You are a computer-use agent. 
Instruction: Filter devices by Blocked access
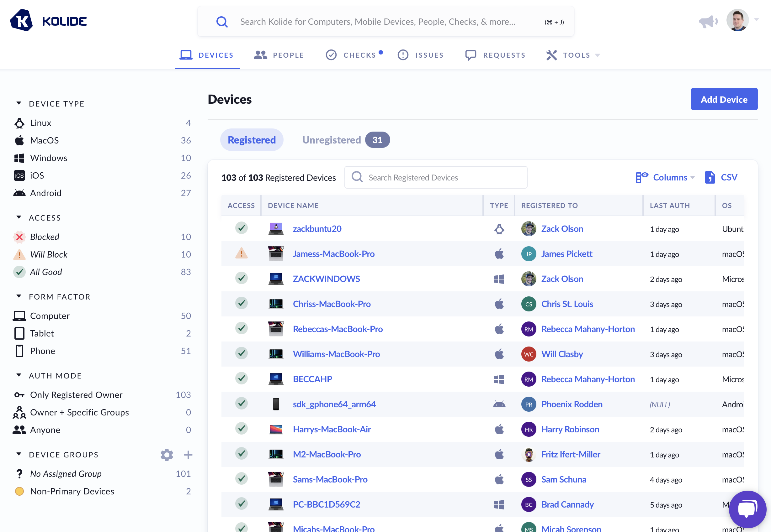pos(44,237)
